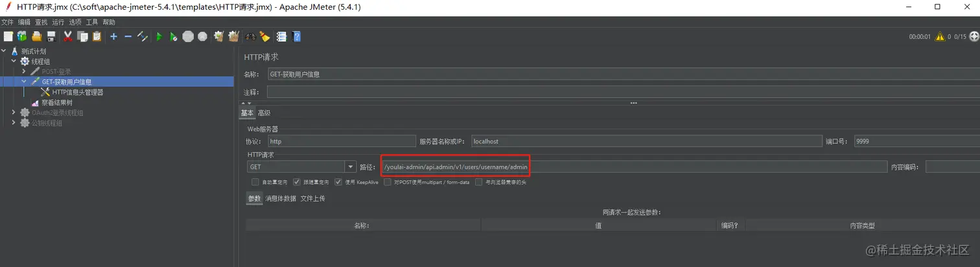Image resolution: width=980 pixels, height=267 pixels.
Task: Click the 名称 field with GET-获取用户信息
Action: (x=623, y=74)
